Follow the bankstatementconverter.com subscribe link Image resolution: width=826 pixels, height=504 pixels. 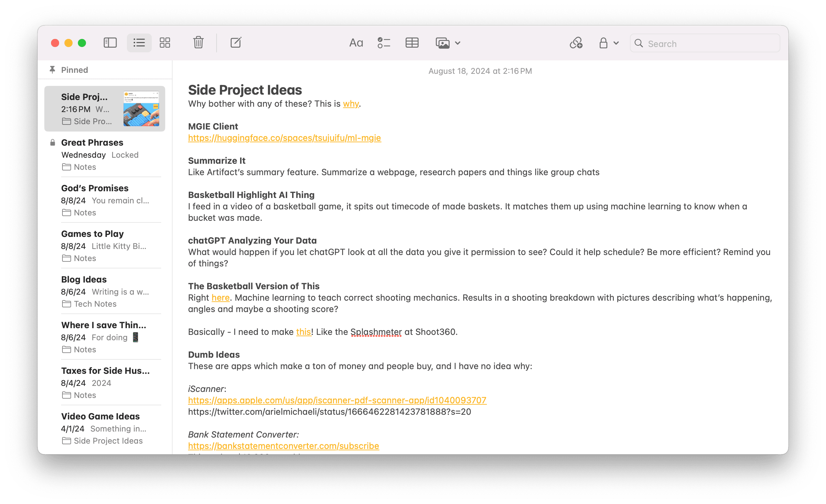coord(283,446)
